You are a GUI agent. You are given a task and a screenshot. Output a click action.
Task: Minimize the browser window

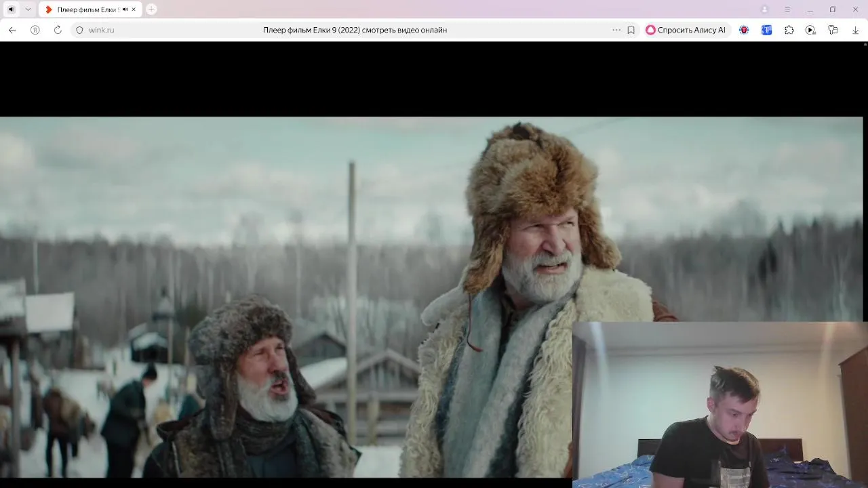click(x=810, y=9)
